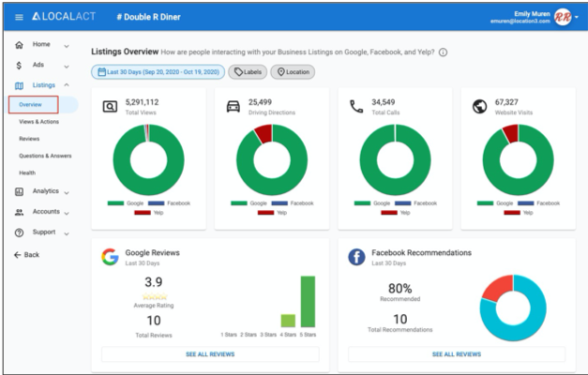The width and height of the screenshot is (588, 375).
Task: Click the Analytics chart icon
Action: click(19, 192)
